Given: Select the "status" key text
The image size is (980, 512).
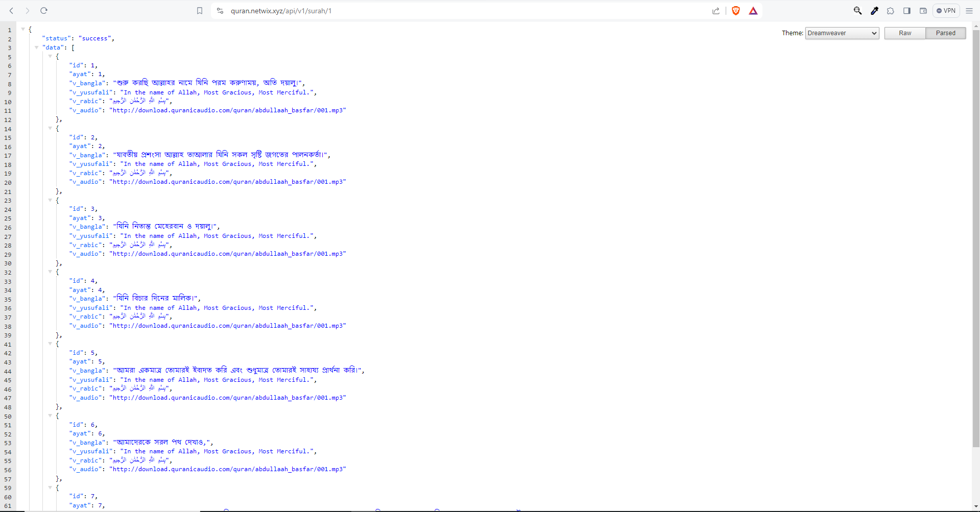Looking at the screenshot, I should tap(56, 38).
